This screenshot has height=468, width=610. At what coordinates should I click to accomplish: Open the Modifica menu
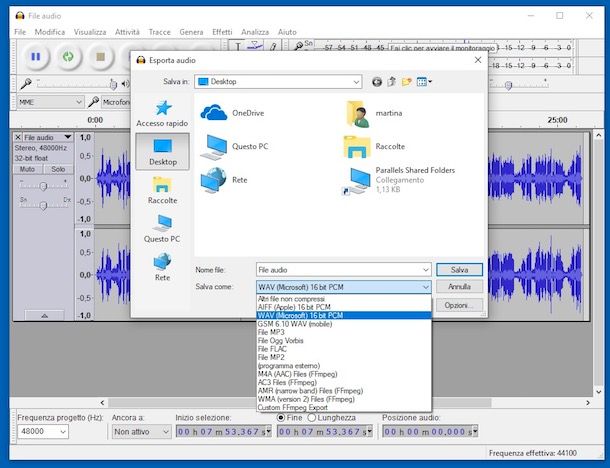point(50,32)
